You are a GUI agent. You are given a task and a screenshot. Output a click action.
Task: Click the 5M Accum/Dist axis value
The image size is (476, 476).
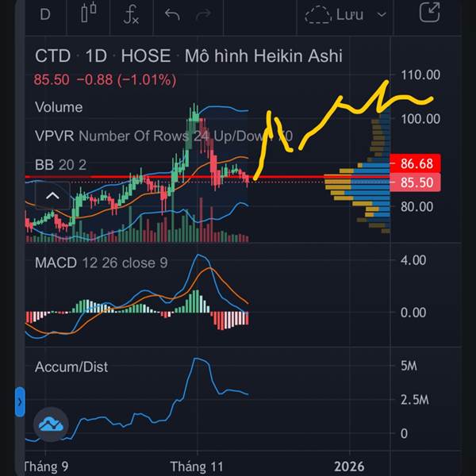409,366
